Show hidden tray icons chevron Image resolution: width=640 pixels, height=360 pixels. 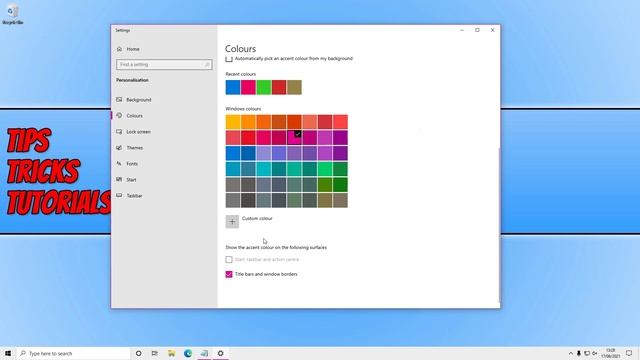(571, 353)
